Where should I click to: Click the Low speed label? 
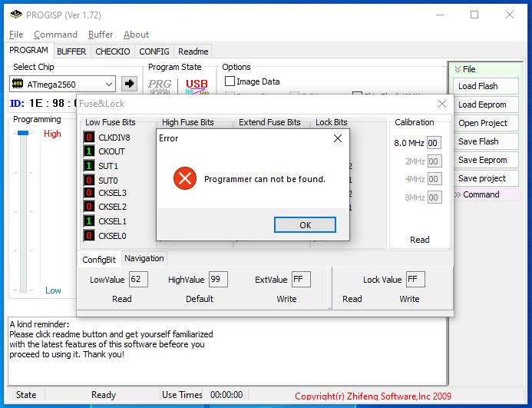point(53,290)
